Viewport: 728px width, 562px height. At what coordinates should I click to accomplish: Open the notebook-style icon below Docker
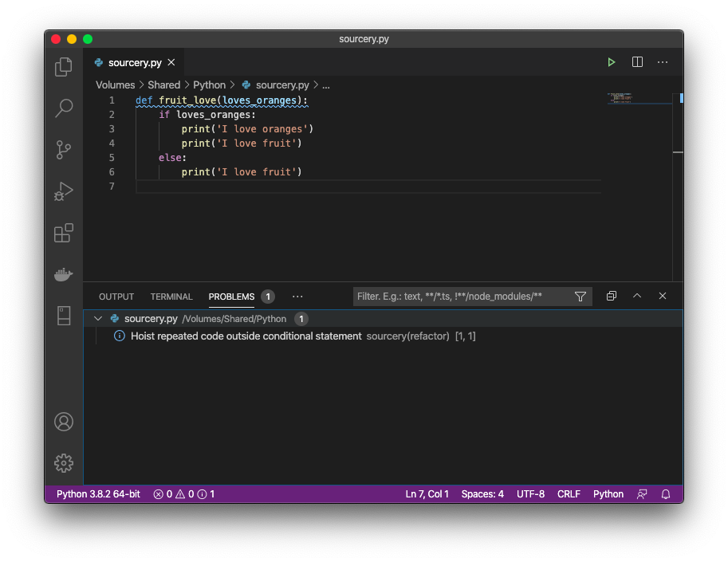click(64, 316)
